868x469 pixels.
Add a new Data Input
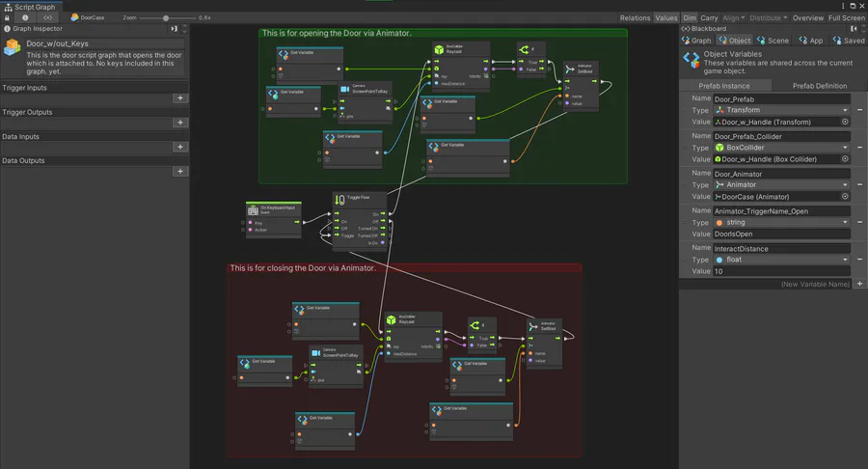coord(180,147)
